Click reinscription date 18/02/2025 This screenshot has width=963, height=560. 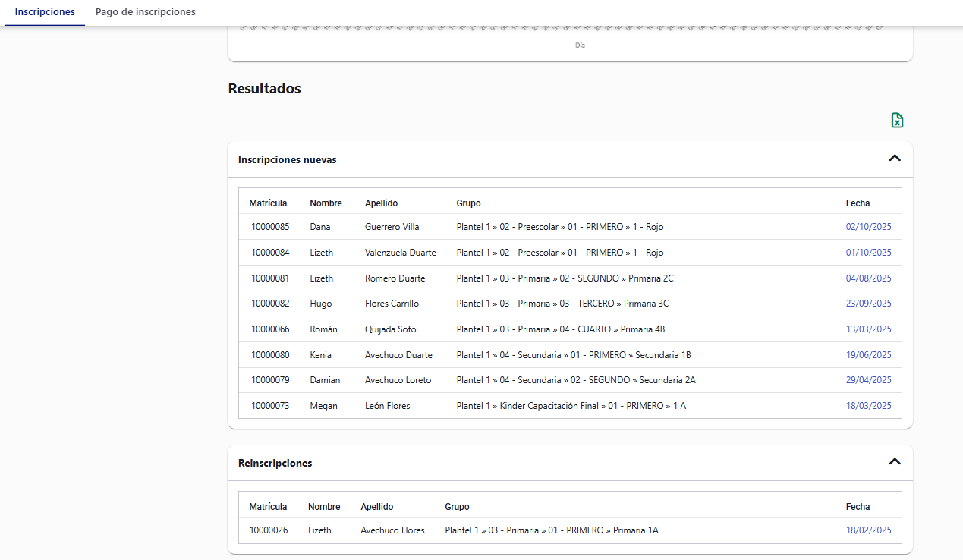pos(868,530)
